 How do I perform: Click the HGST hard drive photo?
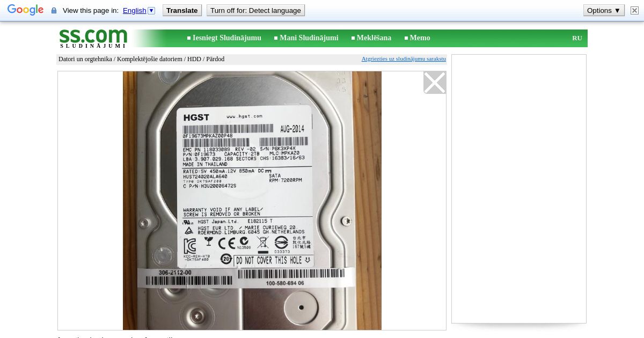pos(252,201)
